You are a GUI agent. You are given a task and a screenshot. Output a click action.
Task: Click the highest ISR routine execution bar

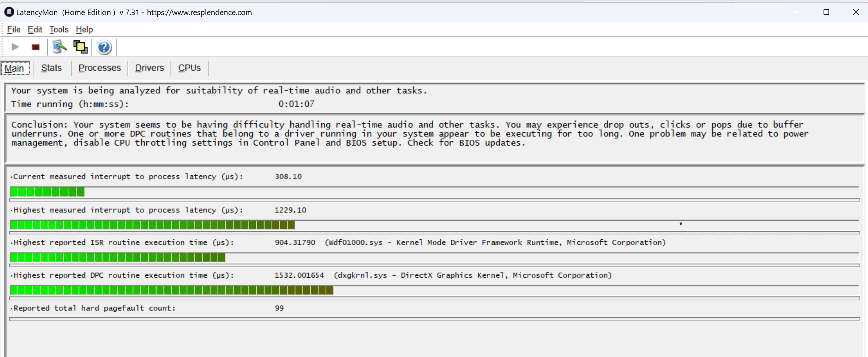pyautogui.click(x=434, y=257)
